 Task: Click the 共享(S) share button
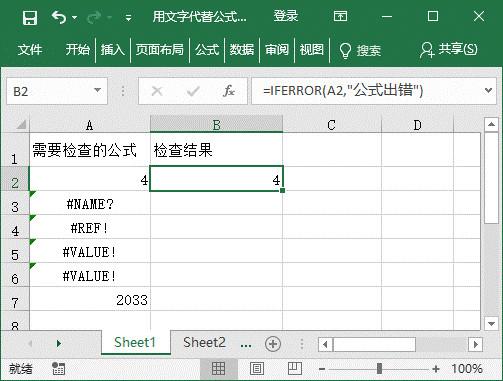(449, 50)
